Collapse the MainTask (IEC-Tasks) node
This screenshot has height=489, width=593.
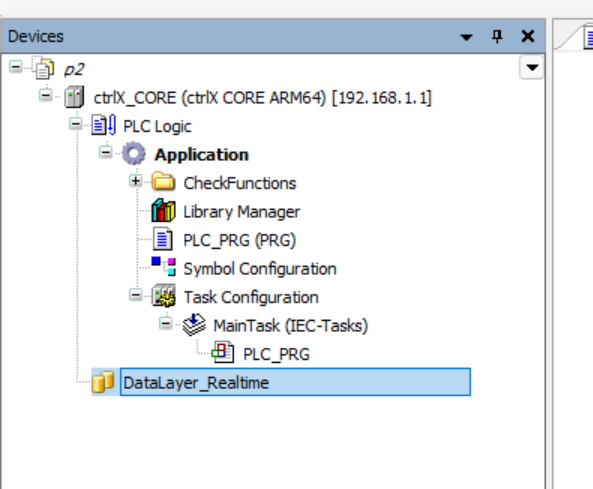click(x=165, y=323)
